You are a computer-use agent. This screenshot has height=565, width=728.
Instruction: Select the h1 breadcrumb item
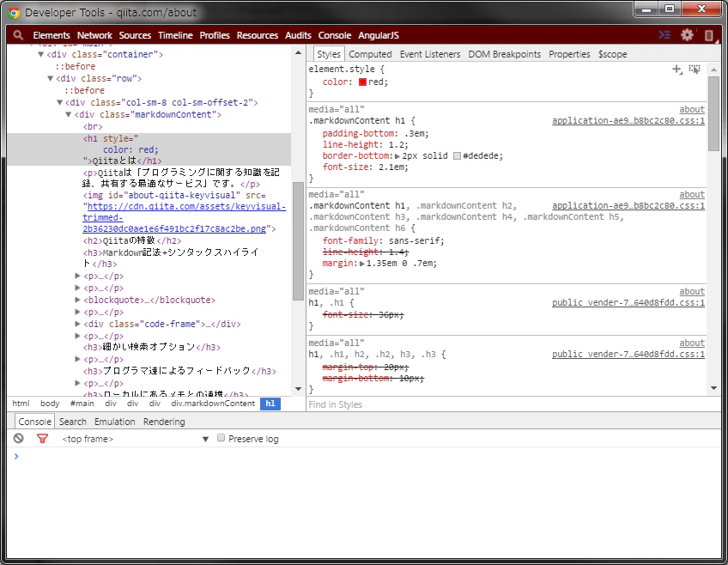270,404
